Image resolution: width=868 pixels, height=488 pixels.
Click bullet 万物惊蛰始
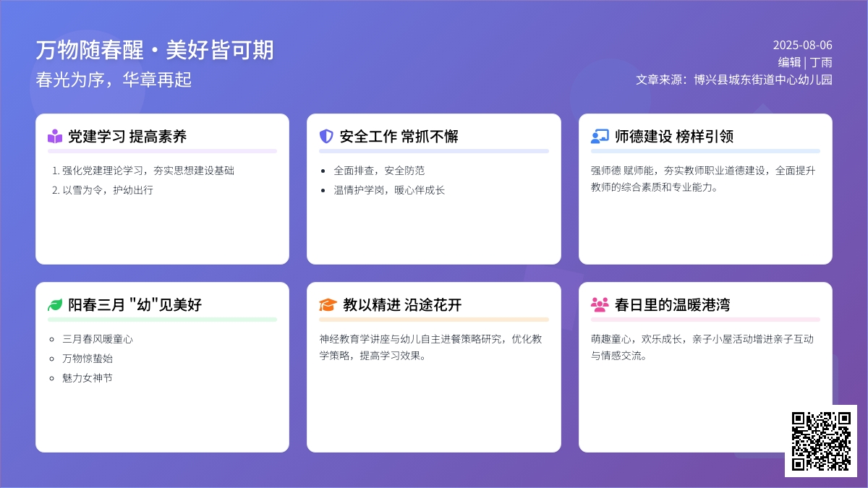pyautogui.click(x=88, y=358)
